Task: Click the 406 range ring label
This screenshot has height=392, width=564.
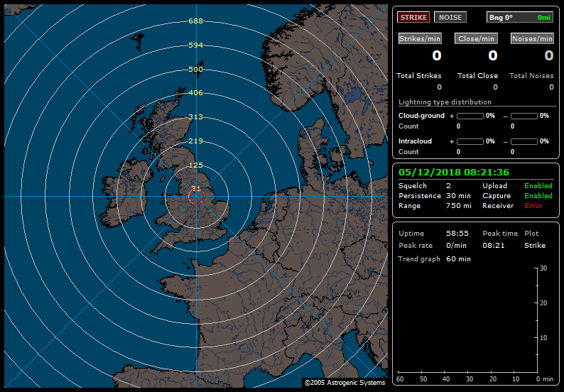Action: point(195,93)
